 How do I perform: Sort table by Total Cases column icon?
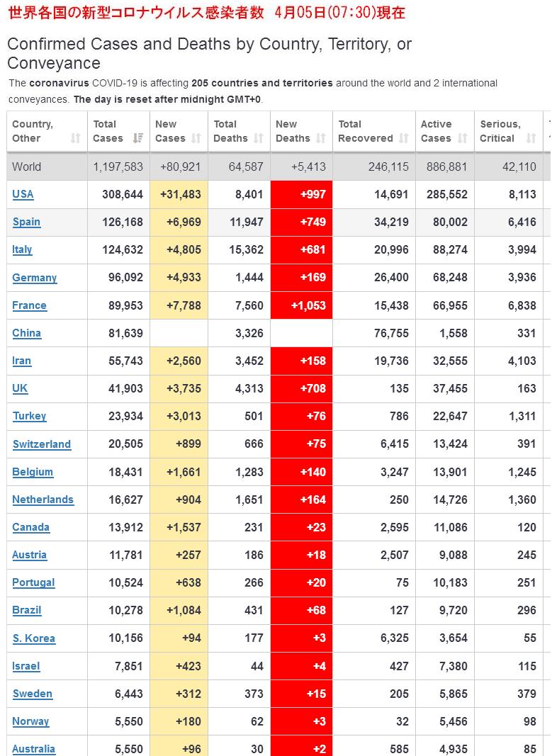(x=139, y=138)
